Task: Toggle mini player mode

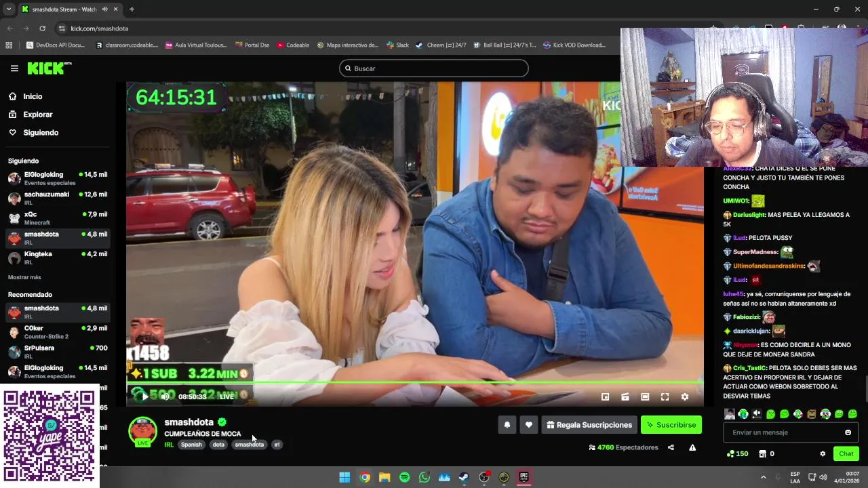Action: [x=606, y=397]
